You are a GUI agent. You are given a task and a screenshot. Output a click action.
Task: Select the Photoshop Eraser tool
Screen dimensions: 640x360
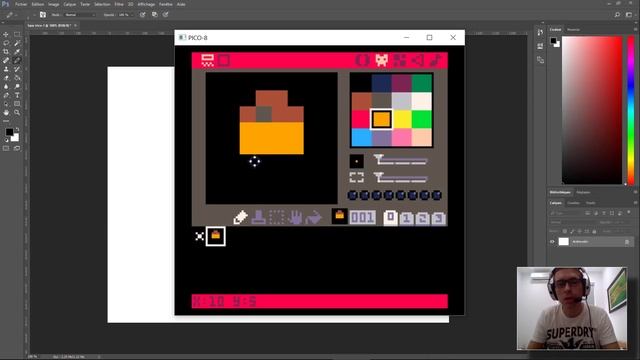click(x=6, y=78)
